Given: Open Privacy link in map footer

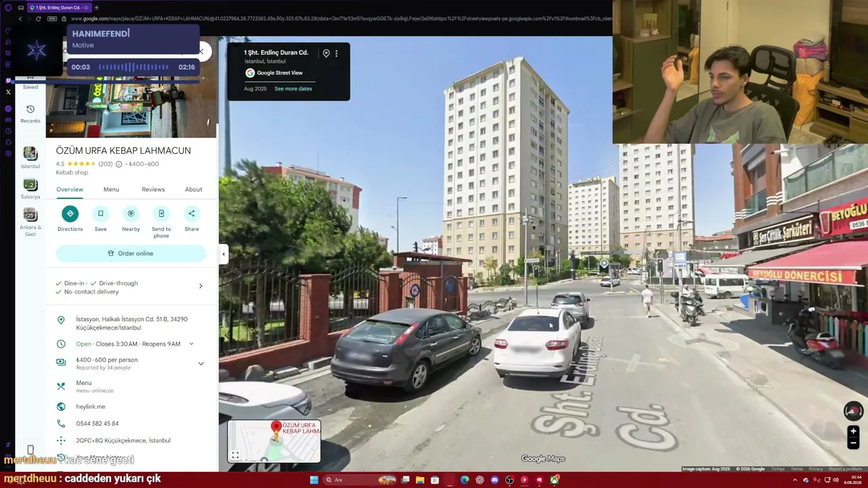Looking at the screenshot, I should 816,469.
